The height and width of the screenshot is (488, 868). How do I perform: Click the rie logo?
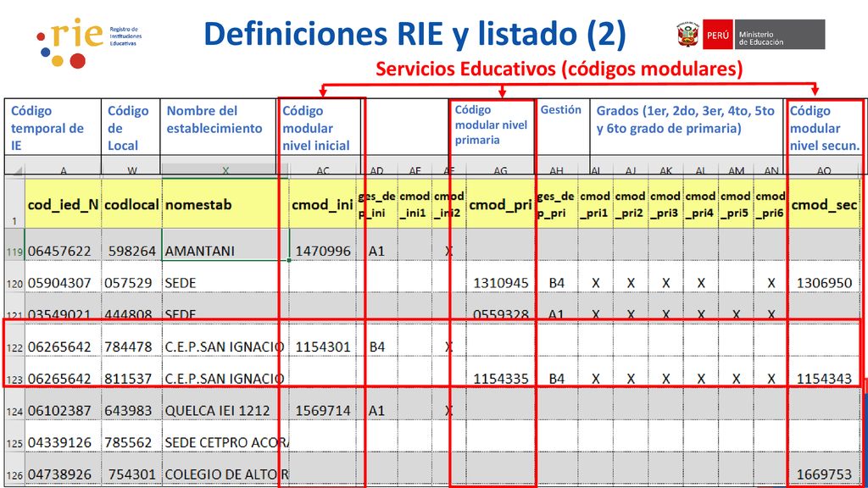(90, 43)
